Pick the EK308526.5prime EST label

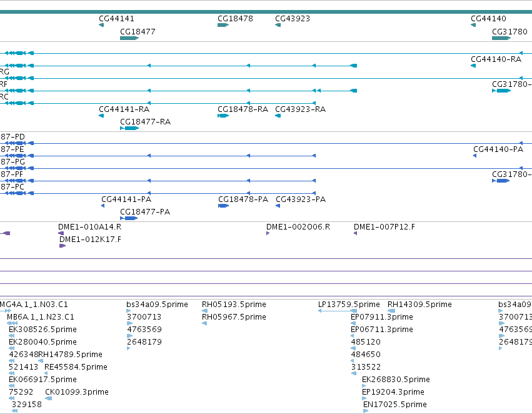[x=43, y=330]
